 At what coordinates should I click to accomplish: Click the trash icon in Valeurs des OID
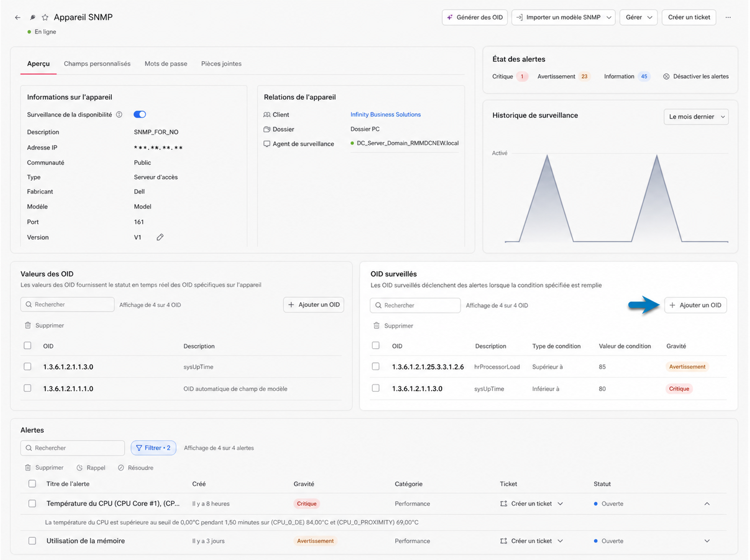tap(28, 325)
